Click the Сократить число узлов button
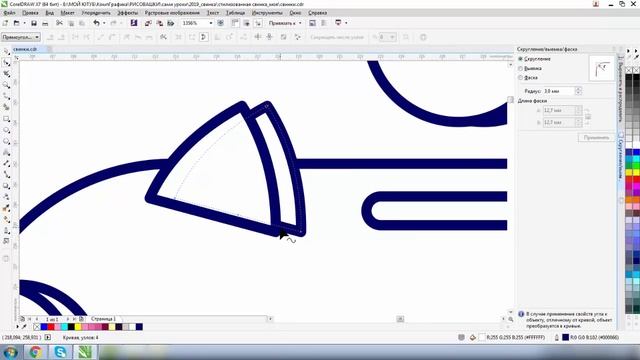640x360 pixels. pos(337,37)
